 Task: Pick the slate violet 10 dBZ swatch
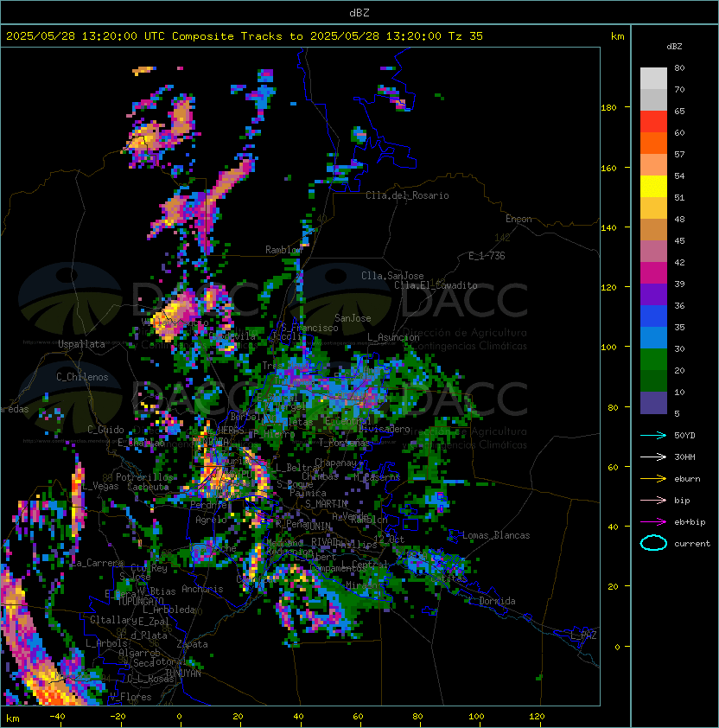coord(653,403)
